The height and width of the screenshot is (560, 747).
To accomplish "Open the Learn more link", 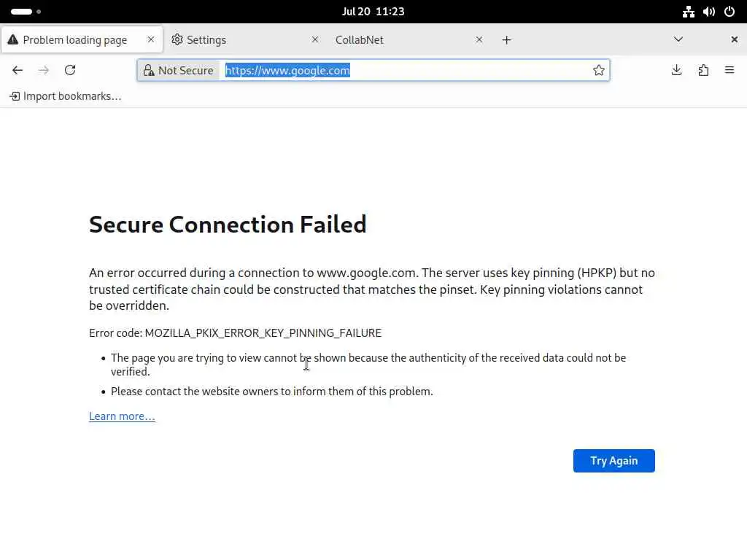I will coord(122,416).
